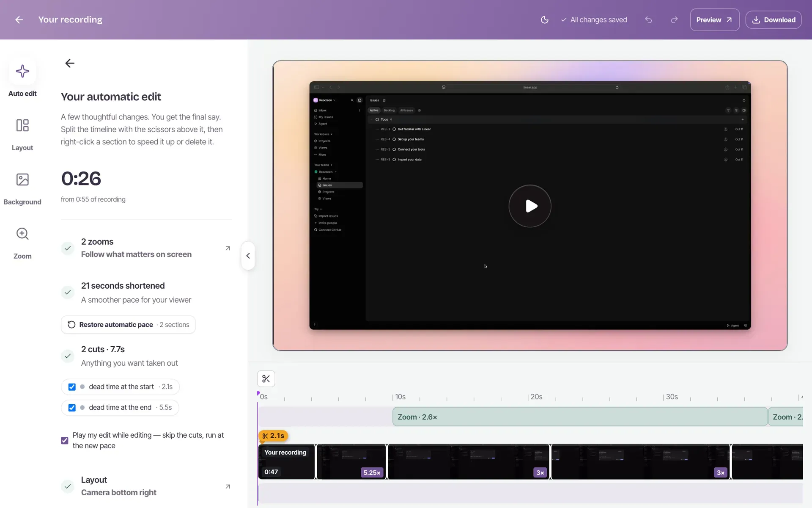
Task: Undo the last change
Action: (648, 20)
